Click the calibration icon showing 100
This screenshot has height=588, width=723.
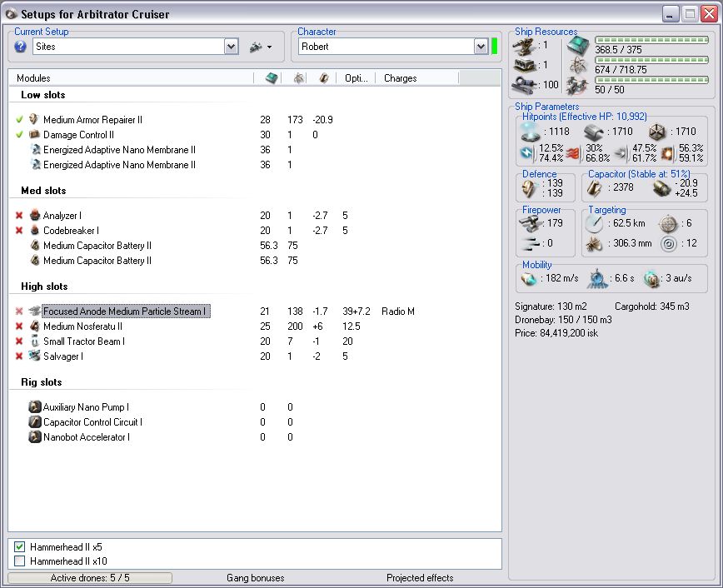click(524, 85)
